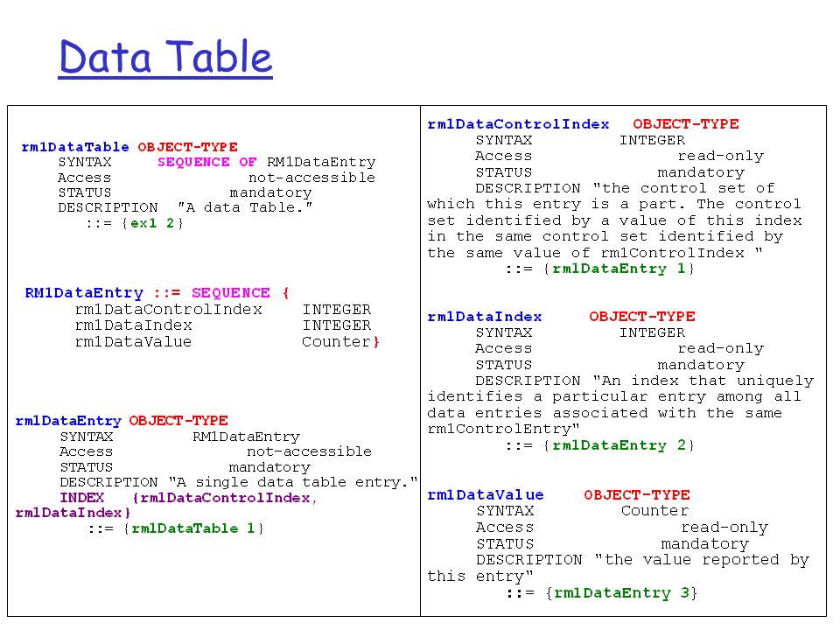Click the 'Data Table' title heading
The image size is (840, 630).
[165, 57]
